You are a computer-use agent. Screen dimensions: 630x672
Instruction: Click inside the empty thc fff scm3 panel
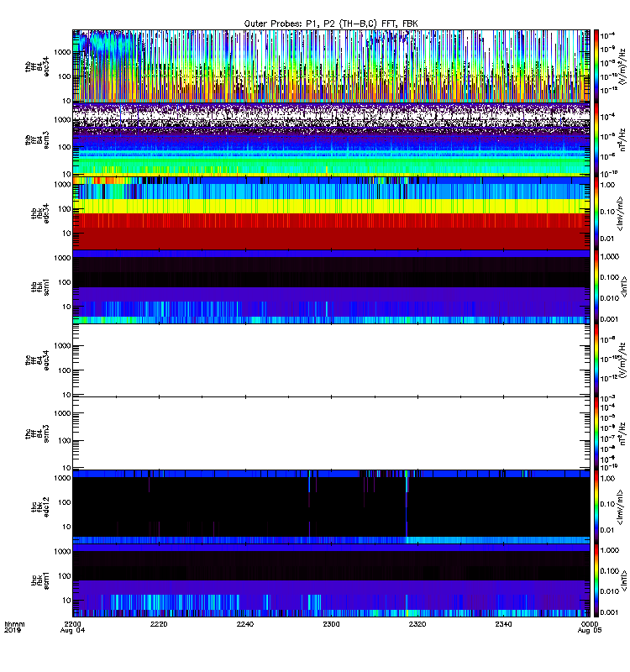pyautogui.click(x=331, y=433)
